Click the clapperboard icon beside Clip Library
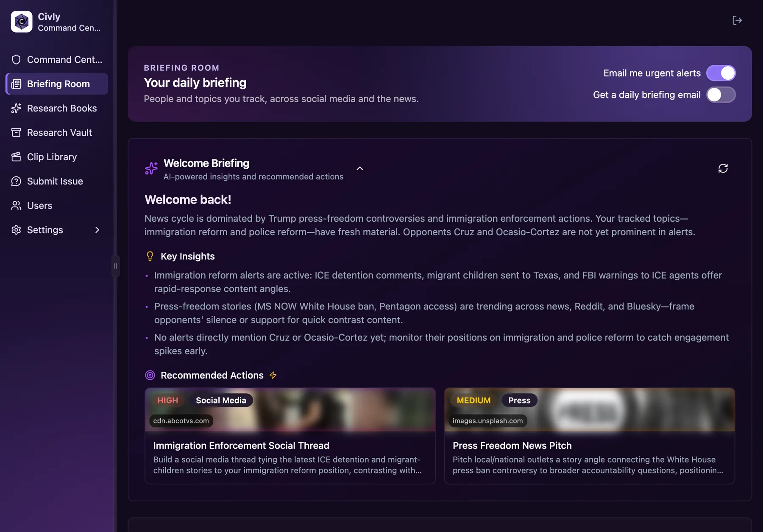This screenshot has height=532, width=763. coord(16,157)
